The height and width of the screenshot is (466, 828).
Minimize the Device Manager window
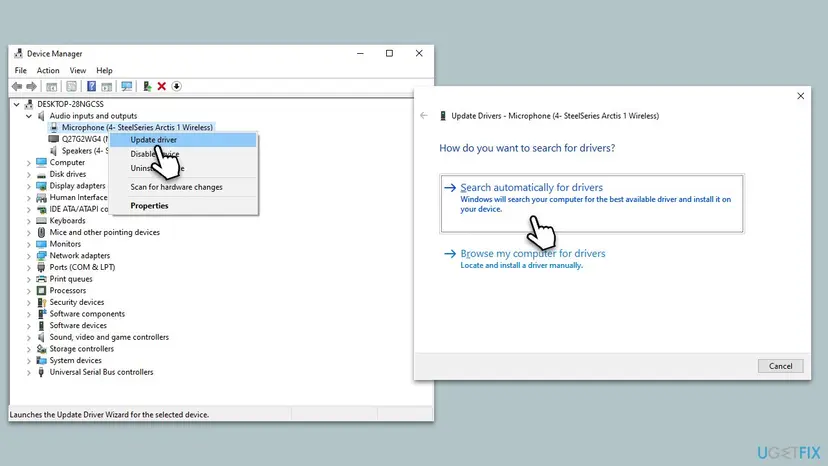360,53
